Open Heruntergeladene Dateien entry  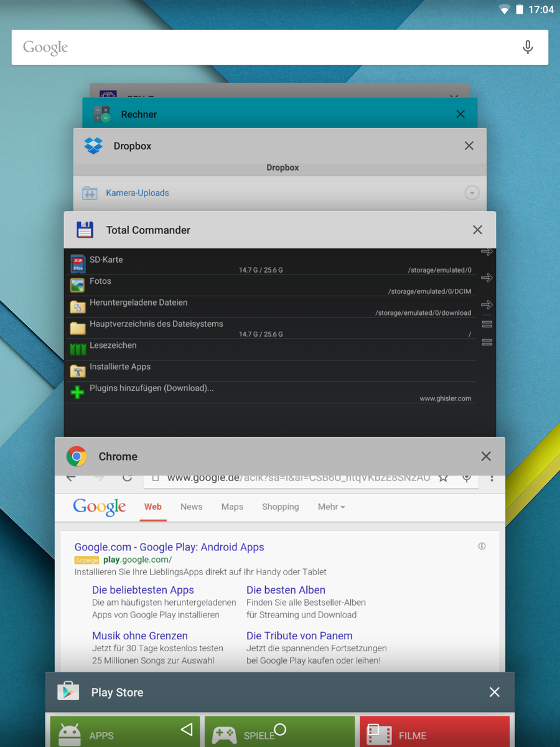pos(271,307)
